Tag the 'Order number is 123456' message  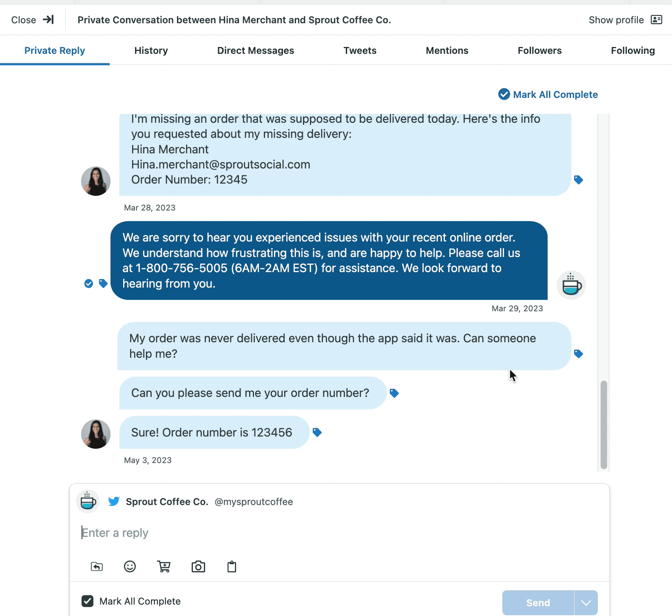(x=317, y=432)
